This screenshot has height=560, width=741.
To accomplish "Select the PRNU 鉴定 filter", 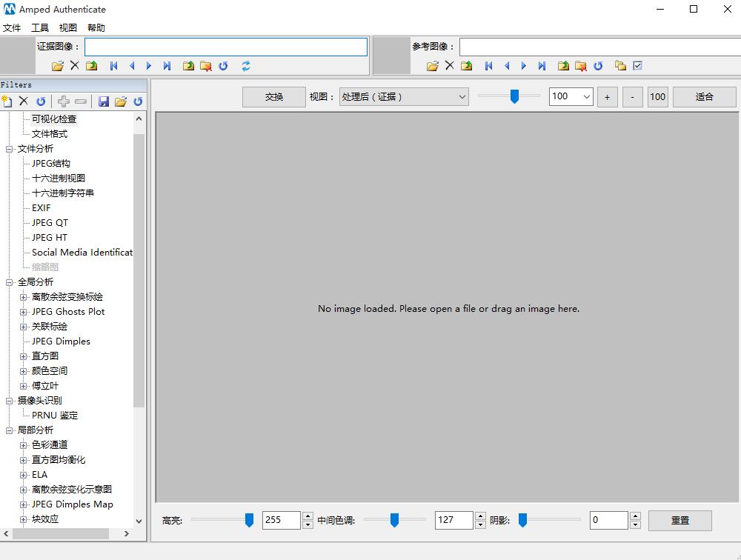I will click(x=55, y=416).
